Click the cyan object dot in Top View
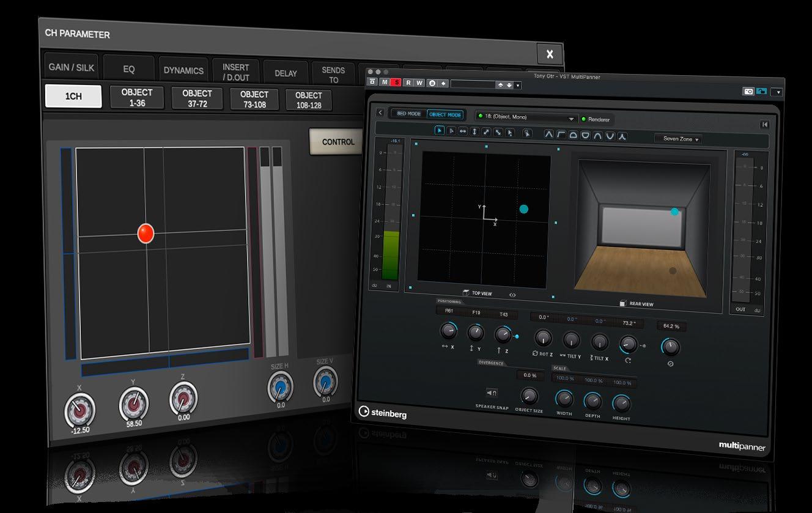The width and height of the screenshot is (812, 513). point(523,209)
